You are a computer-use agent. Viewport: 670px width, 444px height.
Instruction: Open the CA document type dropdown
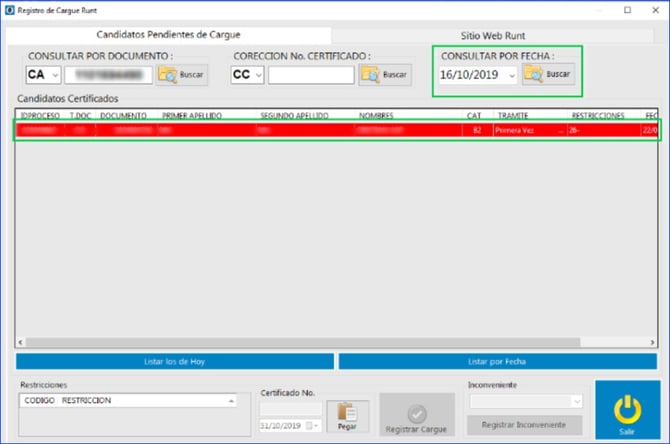(x=54, y=75)
